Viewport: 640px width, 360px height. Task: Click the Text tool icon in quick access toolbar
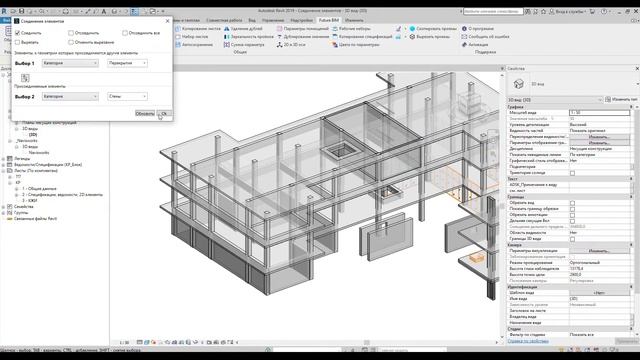[104, 11]
